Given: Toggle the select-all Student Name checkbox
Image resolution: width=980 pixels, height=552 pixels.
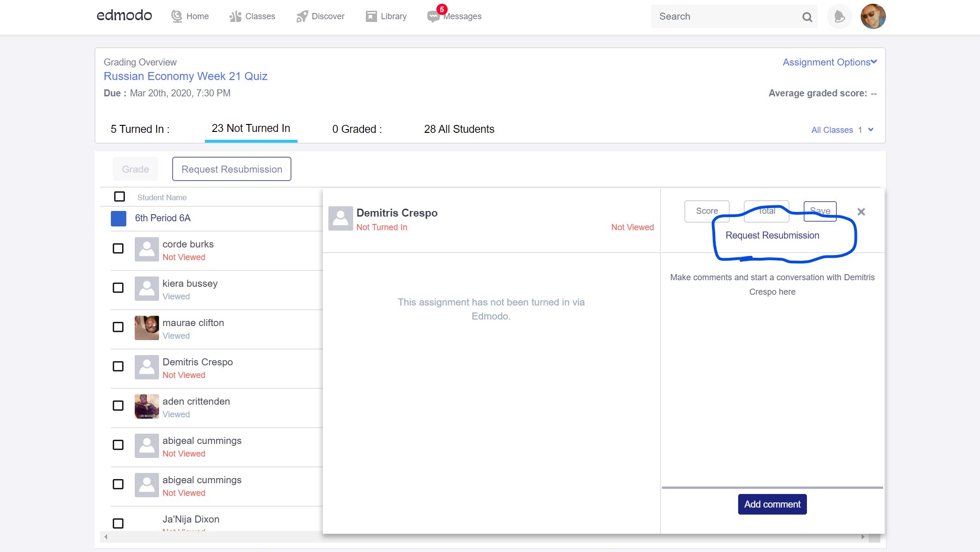Looking at the screenshot, I should [x=119, y=196].
